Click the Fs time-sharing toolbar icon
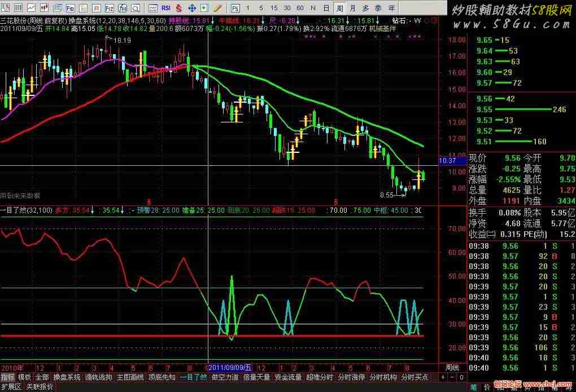576x392 pixels. [235, 8]
